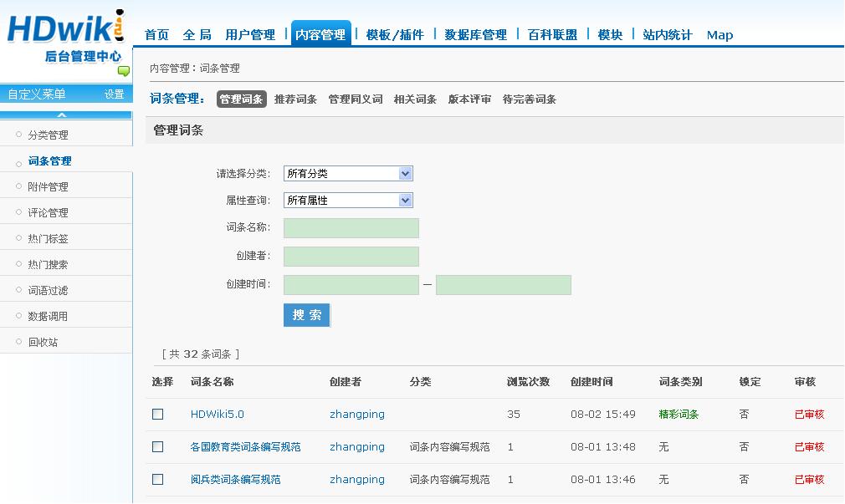Open 分类管理 in the sidebar

(48, 135)
